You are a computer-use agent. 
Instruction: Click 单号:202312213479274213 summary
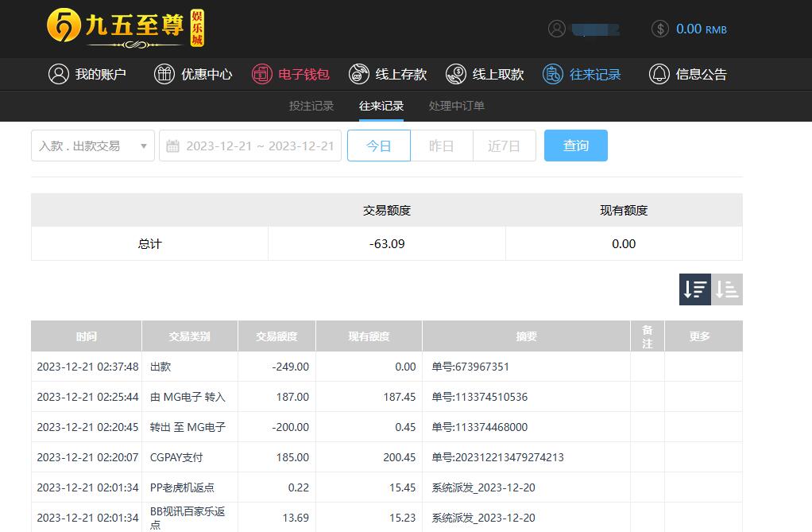pos(497,457)
